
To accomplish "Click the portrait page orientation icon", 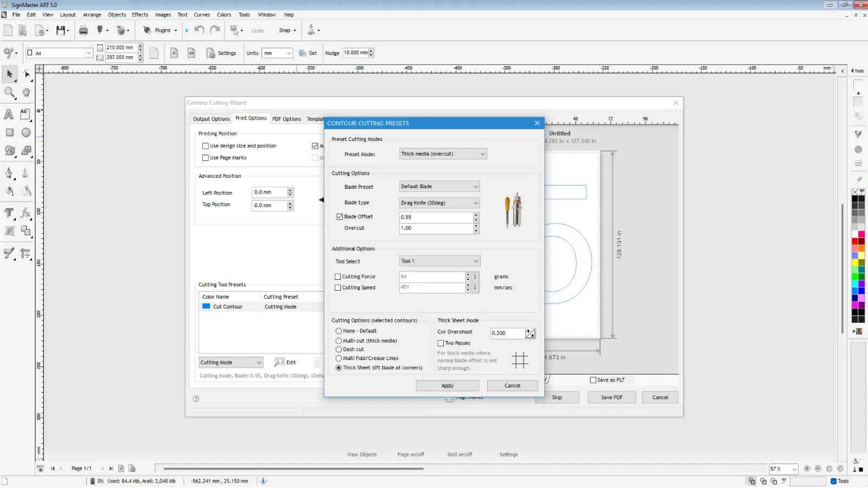I will pyautogui.click(x=154, y=53).
